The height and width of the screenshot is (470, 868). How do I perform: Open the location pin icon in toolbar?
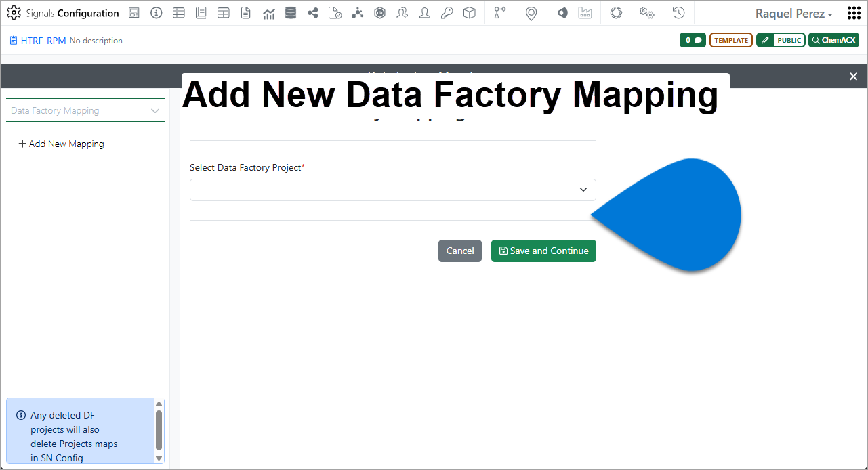[x=531, y=13]
